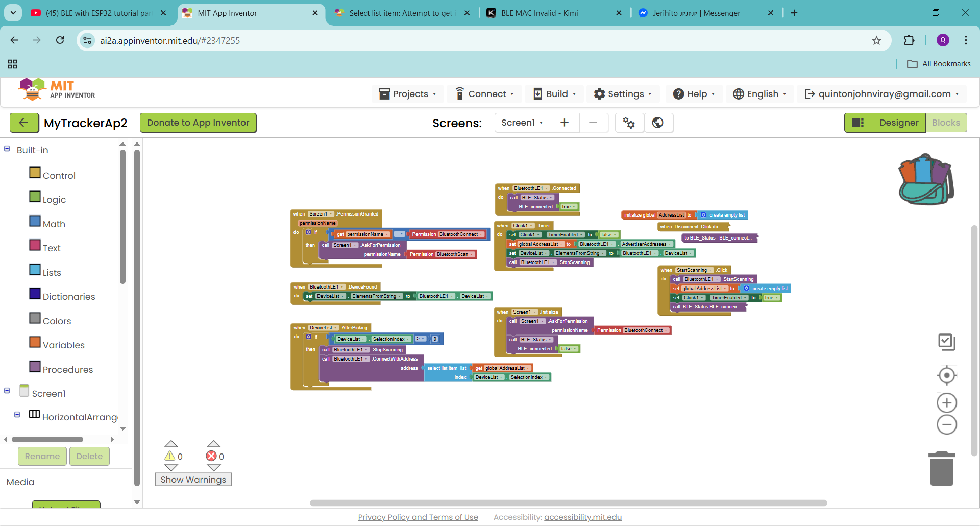Open the backpack icon in workspace
This screenshot has width=980, height=526.
[x=926, y=180]
